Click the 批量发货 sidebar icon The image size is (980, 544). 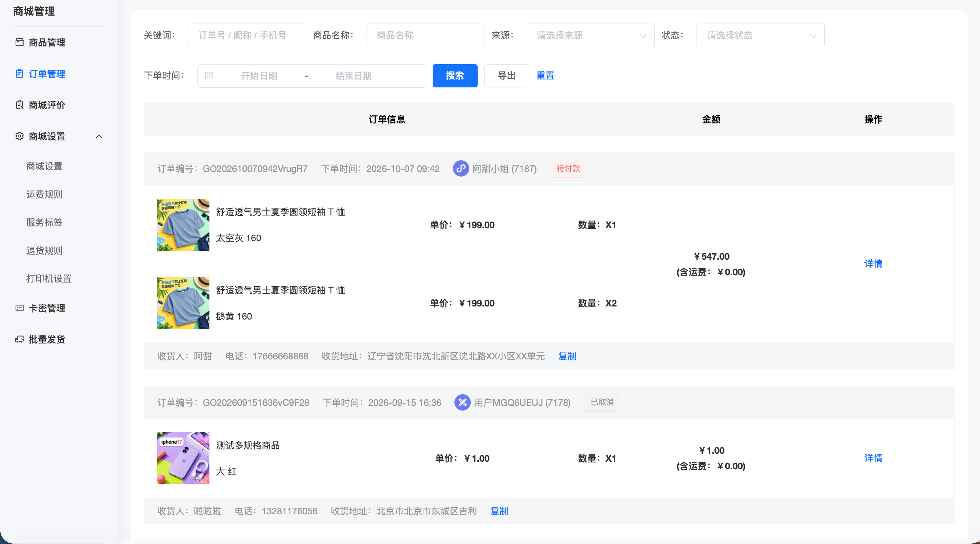click(x=19, y=339)
